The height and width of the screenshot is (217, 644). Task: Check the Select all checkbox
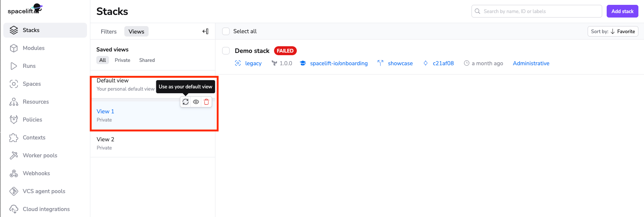(226, 31)
